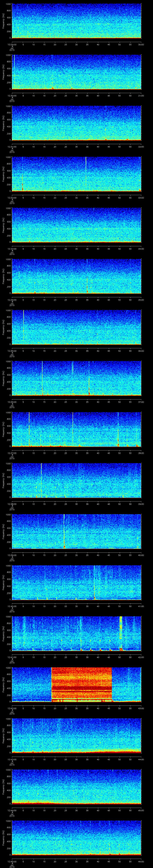Click the "12:38:00" start time label
Image resolution: width=153 pixels, height=868 pixels.
12,504
